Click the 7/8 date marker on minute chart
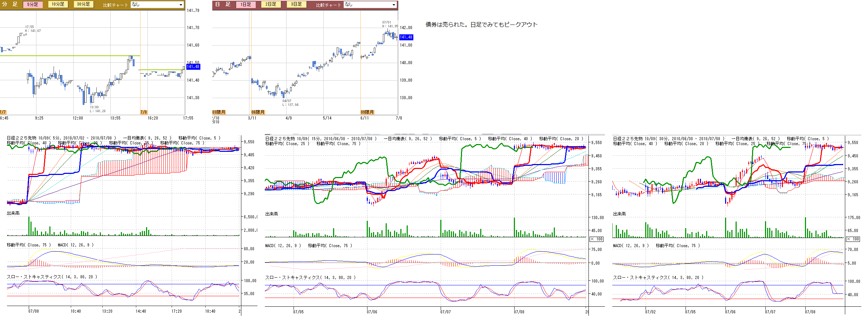 coord(144,112)
